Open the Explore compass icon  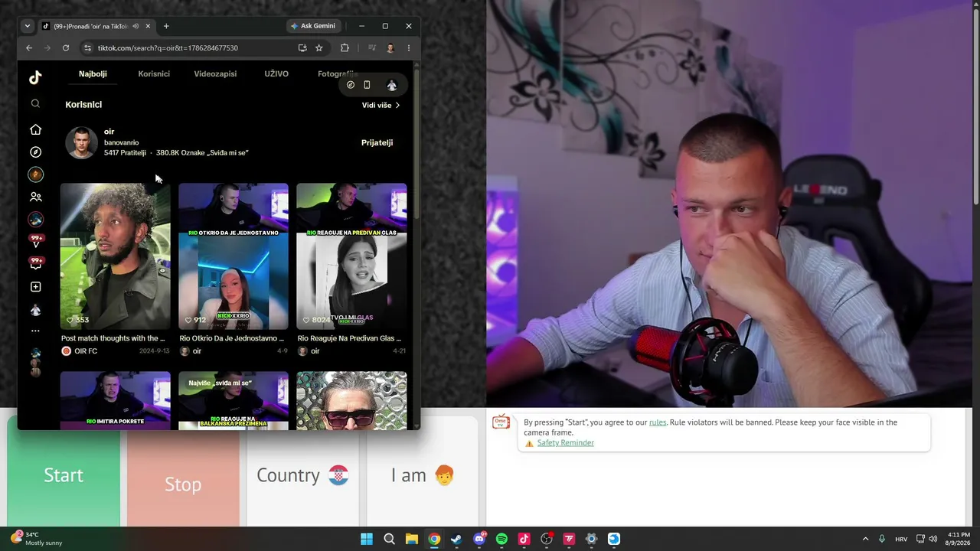click(35, 152)
